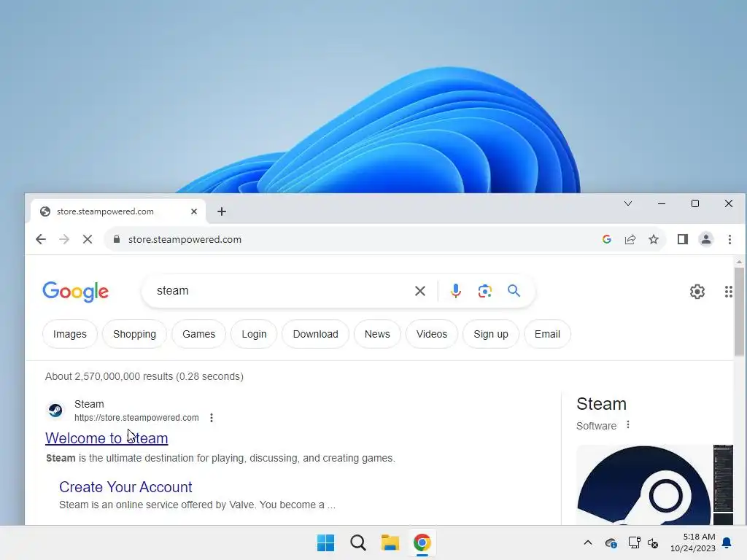Open Chrome three-dot menu
747x560 pixels.
[729, 239]
